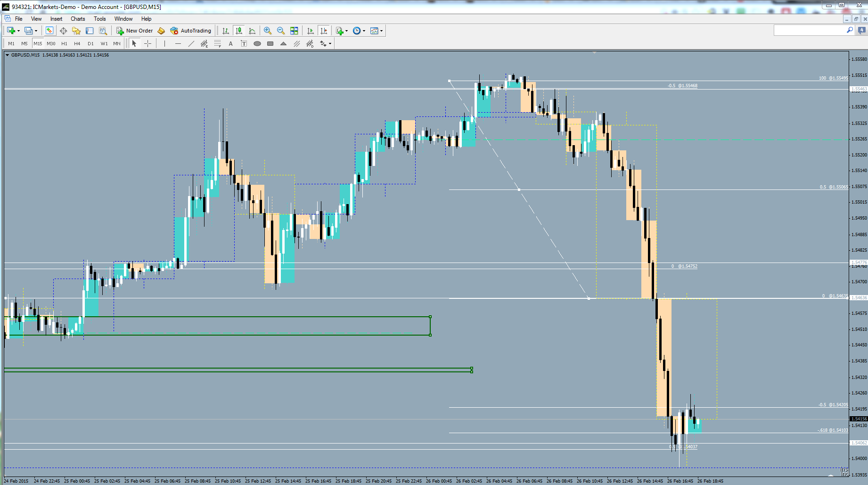Toggle the AutoTrading button
Image resolution: width=868 pixels, height=485 pixels.
click(191, 31)
